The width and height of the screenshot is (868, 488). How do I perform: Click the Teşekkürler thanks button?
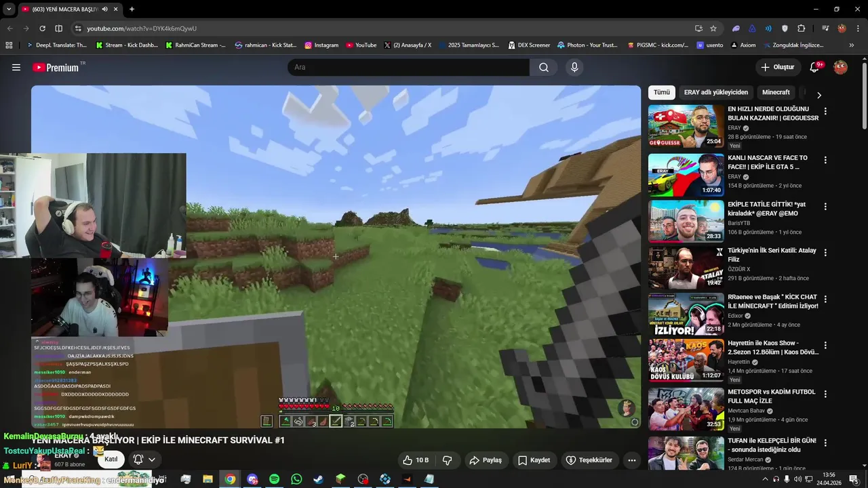[589, 460]
